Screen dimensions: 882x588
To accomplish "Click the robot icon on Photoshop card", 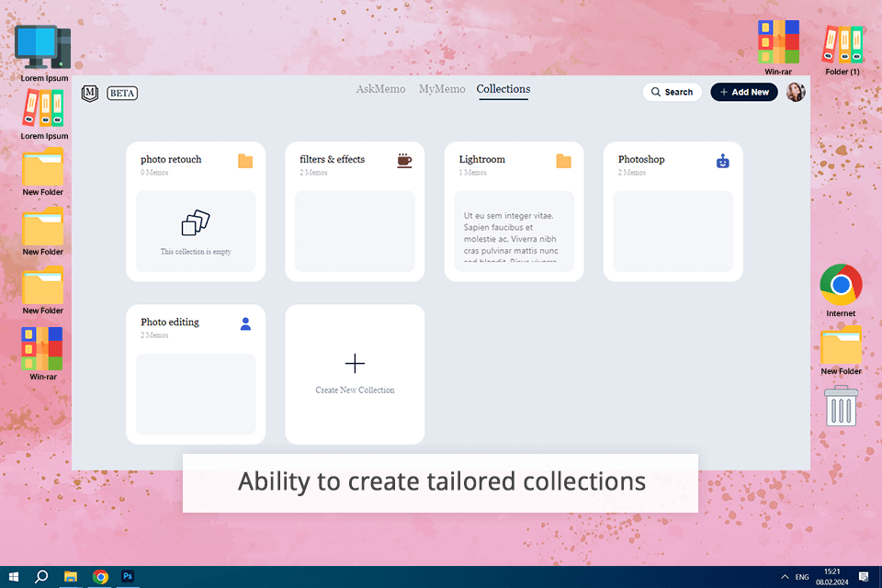I will point(723,161).
